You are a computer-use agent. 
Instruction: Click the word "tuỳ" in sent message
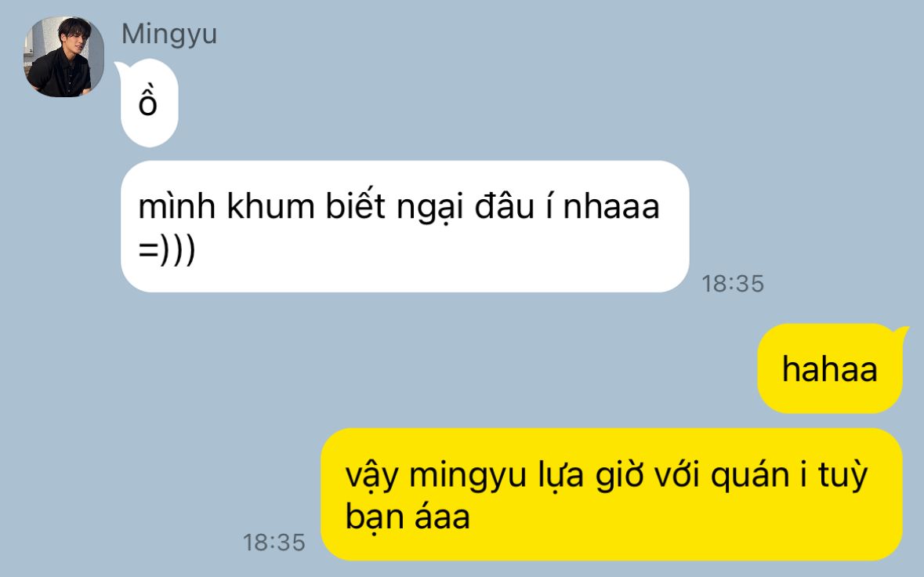tap(843, 475)
